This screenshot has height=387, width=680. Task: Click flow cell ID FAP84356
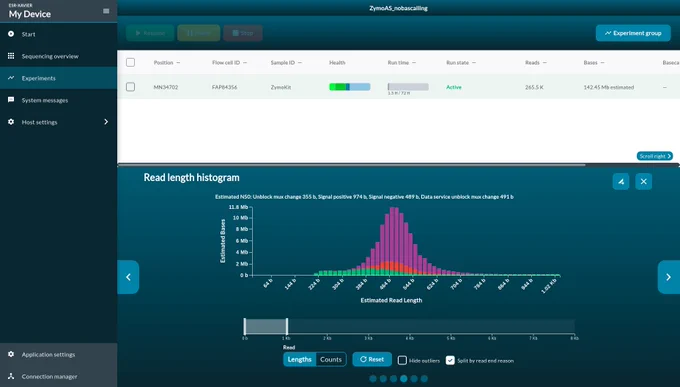pyautogui.click(x=224, y=87)
